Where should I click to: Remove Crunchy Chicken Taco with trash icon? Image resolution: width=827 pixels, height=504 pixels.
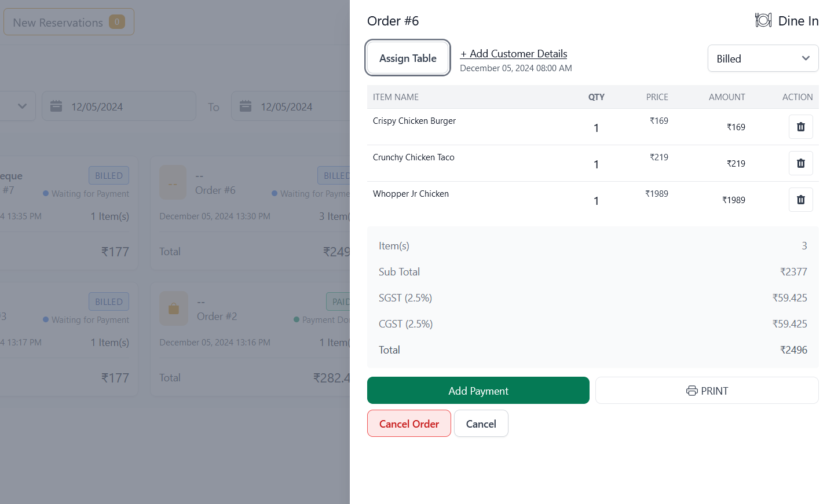tap(800, 163)
